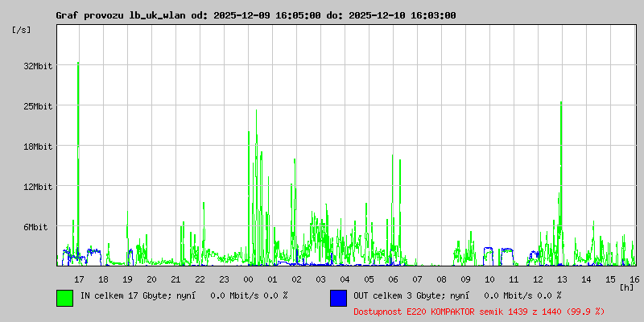Select the 32Mbit y-axis label
This screenshot has width=644, height=322.
[38, 66]
